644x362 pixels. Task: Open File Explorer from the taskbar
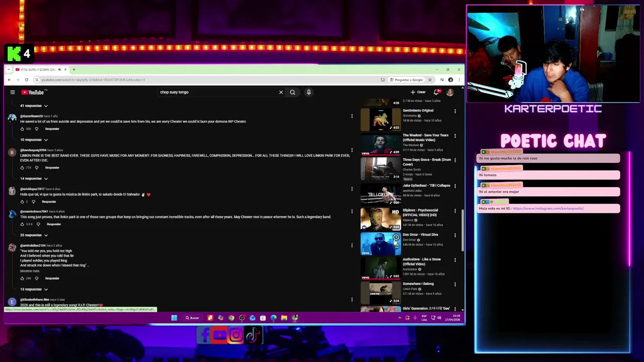(x=284, y=318)
